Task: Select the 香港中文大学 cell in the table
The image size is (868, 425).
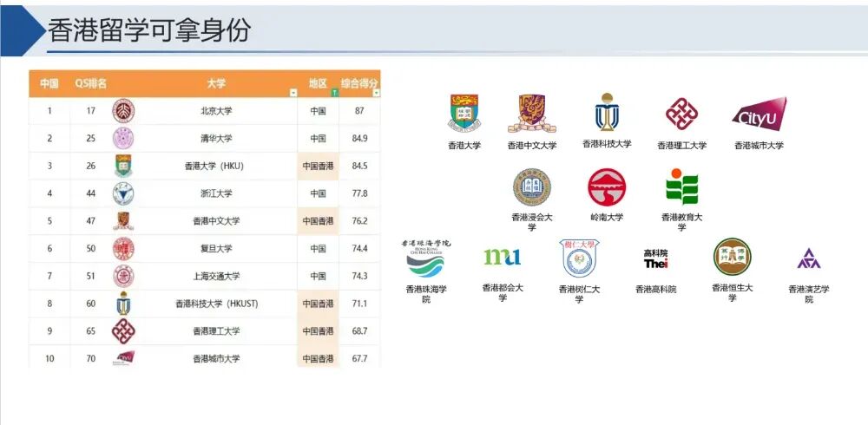Action: pyautogui.click(x=216, y=221)
